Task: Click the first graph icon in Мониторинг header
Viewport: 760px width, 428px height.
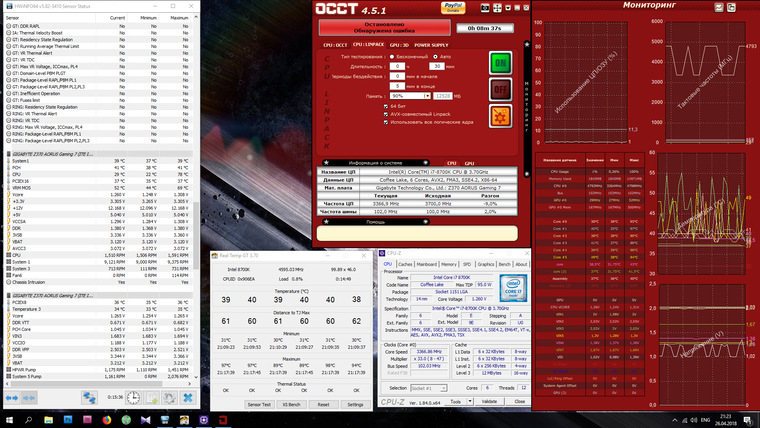Action: point(719,7)
